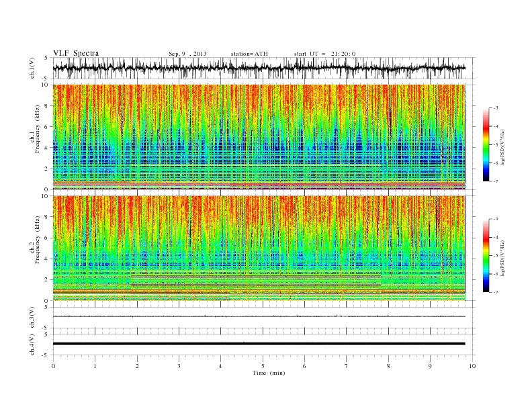Viewport: 532px width, 411px height.
Task: Click the "8" frequency tick of ch.2 spectrogram
Action: [x=47, y=217]
